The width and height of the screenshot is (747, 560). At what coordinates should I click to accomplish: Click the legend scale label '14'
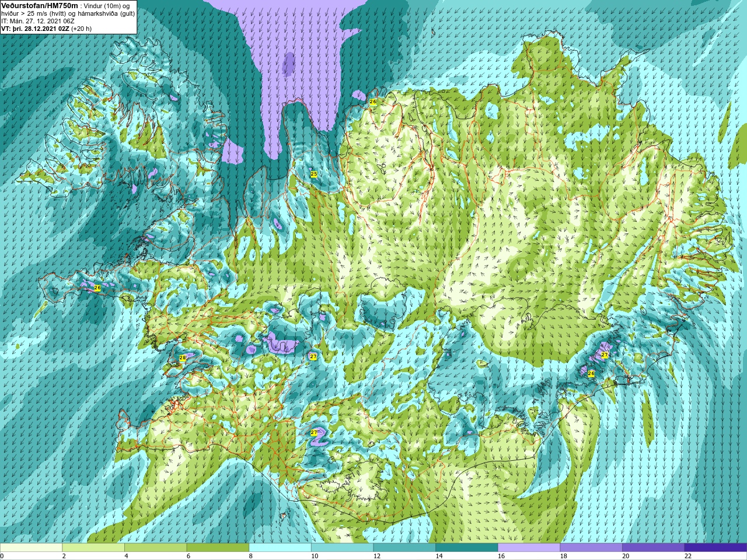coord(439,556)
